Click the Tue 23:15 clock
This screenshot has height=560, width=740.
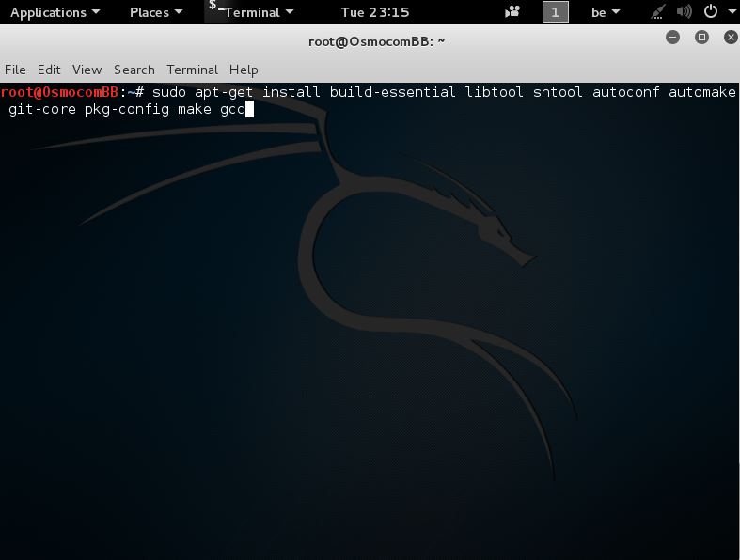(375, 12)
